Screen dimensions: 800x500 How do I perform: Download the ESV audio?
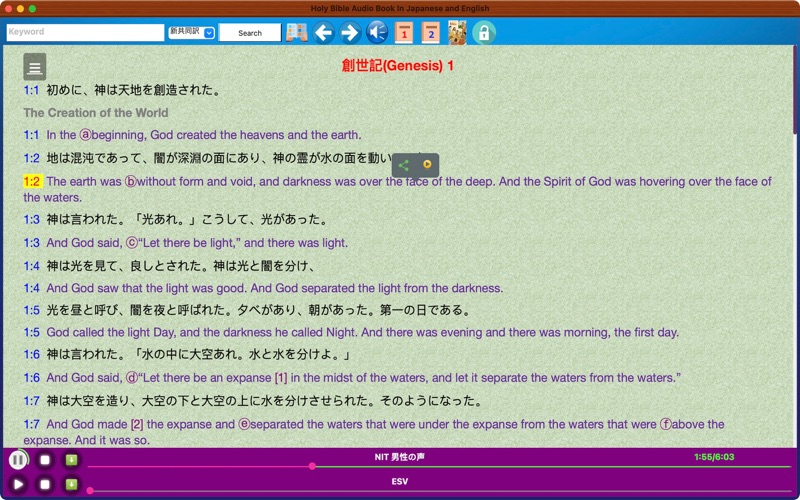[71, 484]
